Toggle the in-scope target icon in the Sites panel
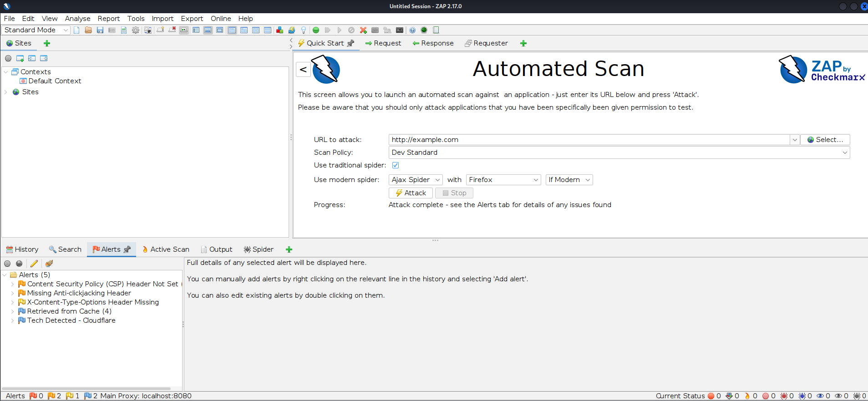Screen dimensions: 868x401 8,58
